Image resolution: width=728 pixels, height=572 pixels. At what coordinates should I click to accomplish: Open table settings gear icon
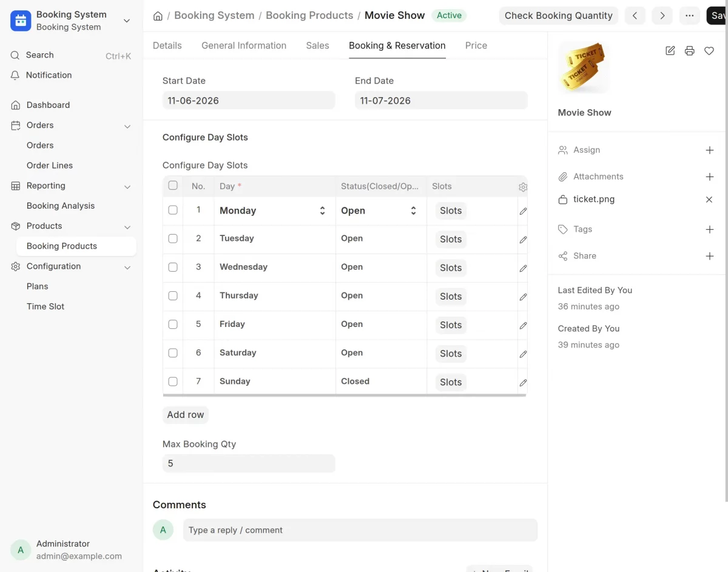coord(523,187)
